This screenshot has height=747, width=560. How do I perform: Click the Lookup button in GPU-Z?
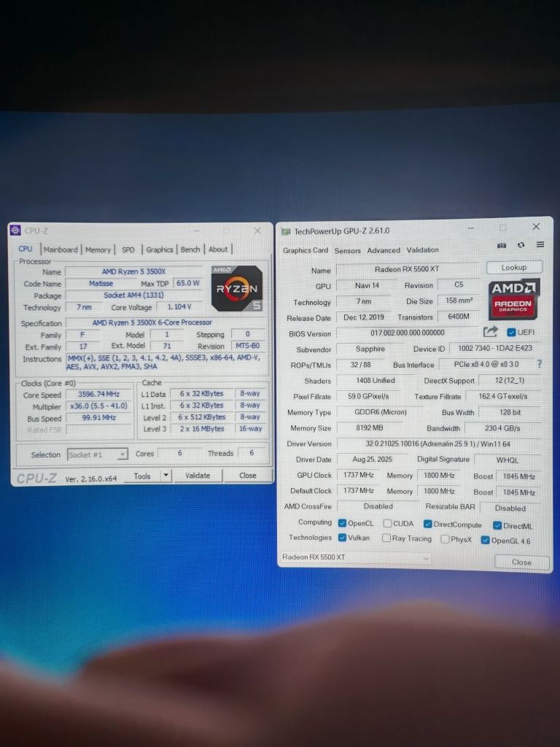pos(514,267)
